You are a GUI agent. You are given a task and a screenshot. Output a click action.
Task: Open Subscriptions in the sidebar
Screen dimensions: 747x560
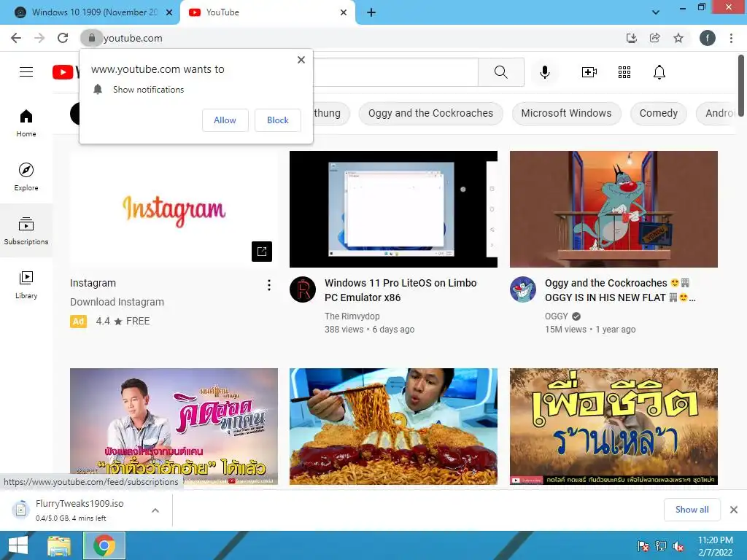point(26,230)
